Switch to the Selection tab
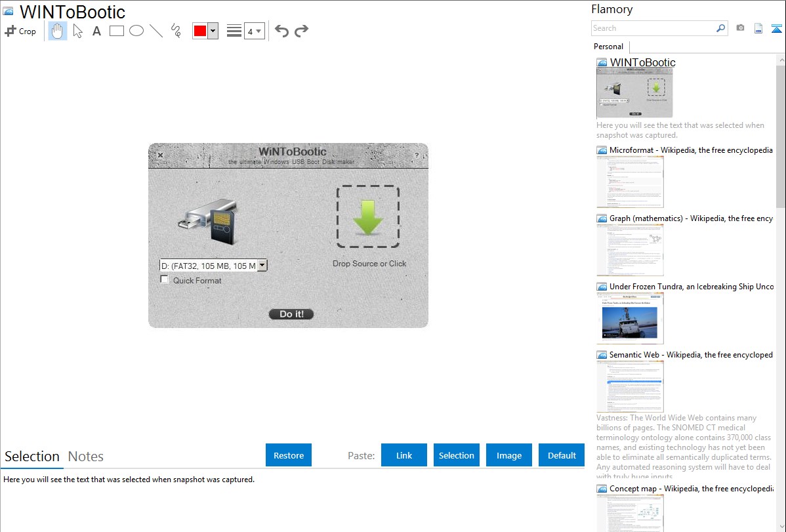This screenshot has width=786, height=532. click(x=32, y=457)
